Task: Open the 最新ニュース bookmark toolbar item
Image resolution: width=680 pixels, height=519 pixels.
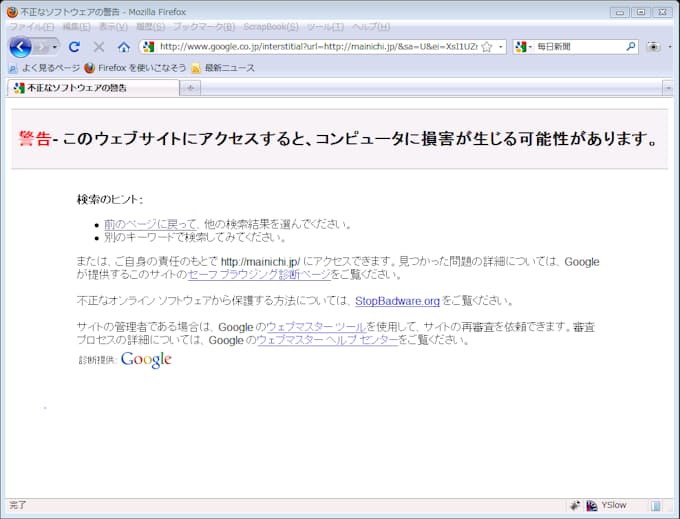Action: tap(229, 68)
